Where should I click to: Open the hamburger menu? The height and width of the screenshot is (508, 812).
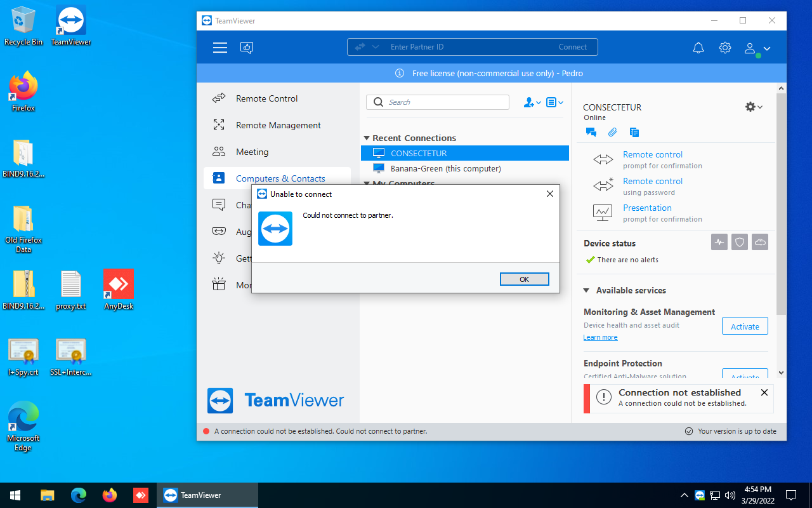[219, 47]
